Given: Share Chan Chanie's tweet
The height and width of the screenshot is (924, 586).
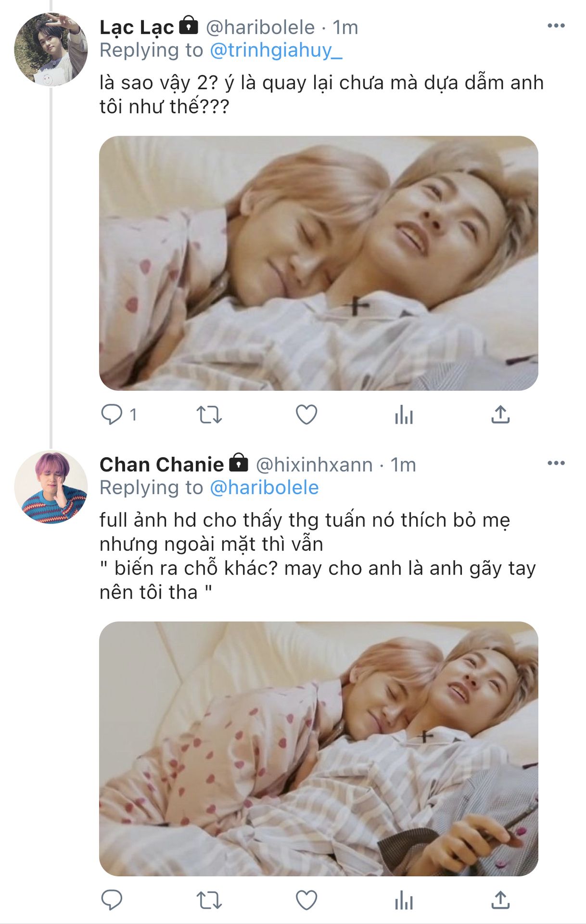Looking at the screenshot, I should pyautogui.click(x=500, y=900).
